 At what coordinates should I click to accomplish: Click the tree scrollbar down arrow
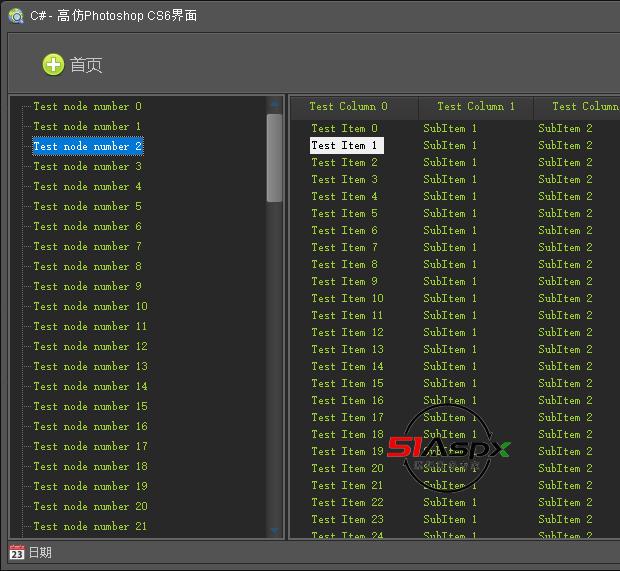click(x=274, y=531)
